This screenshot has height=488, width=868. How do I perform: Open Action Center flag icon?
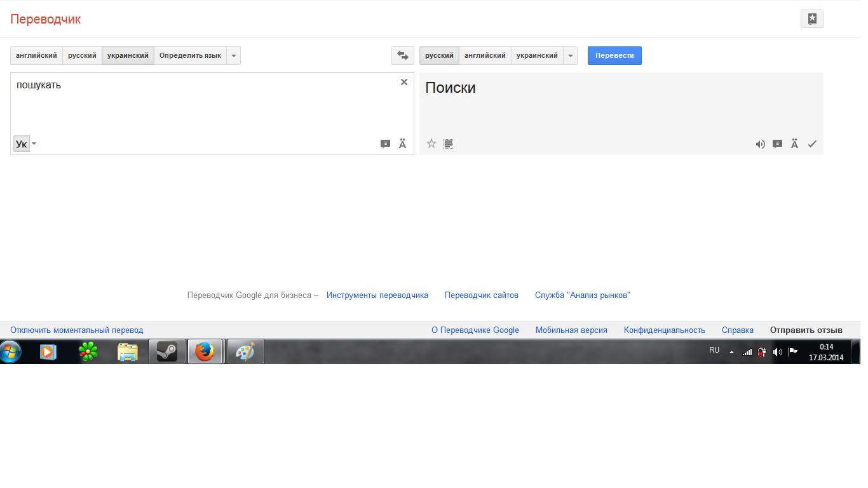click(793, 351)
